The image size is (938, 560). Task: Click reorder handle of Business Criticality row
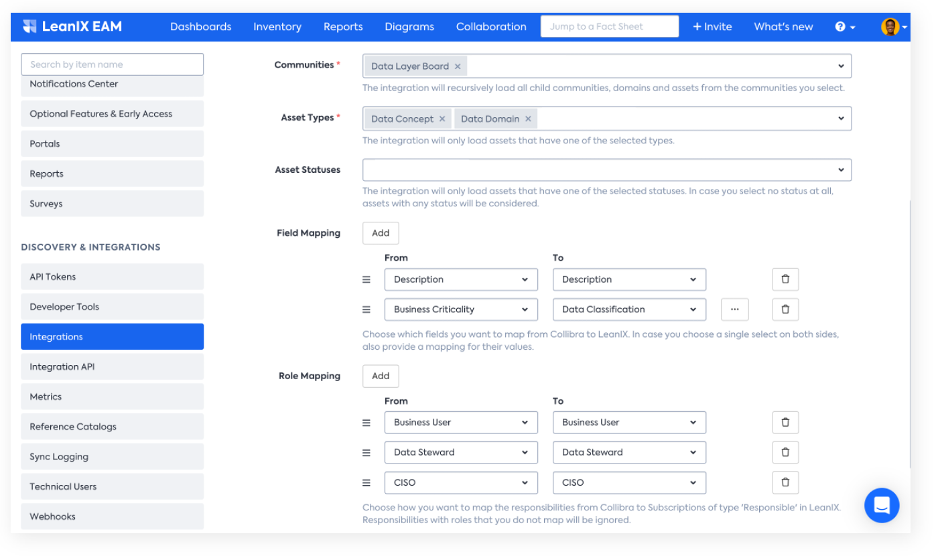tap(366, 309)
